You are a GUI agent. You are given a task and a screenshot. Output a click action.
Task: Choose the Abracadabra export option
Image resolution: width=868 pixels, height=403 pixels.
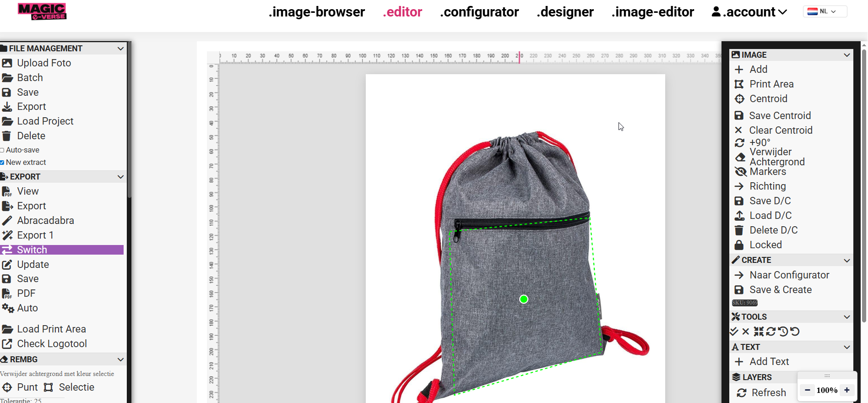pos(45,221)
